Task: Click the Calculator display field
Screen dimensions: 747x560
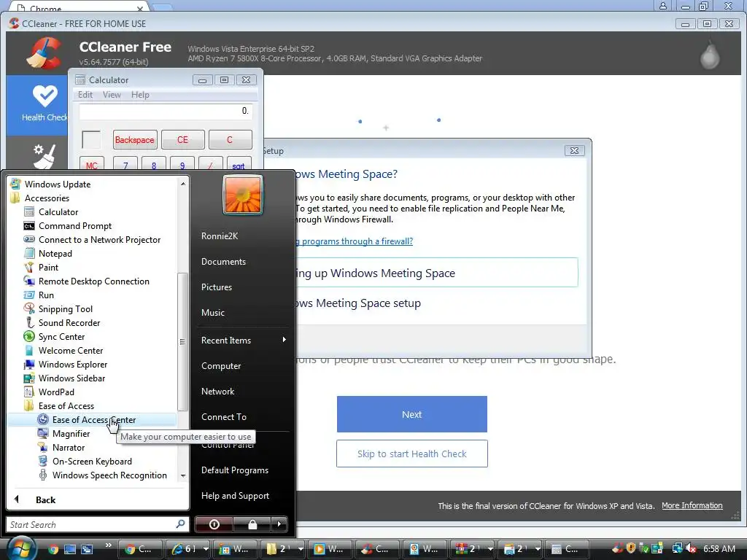Action: click(x=166, y=112)
